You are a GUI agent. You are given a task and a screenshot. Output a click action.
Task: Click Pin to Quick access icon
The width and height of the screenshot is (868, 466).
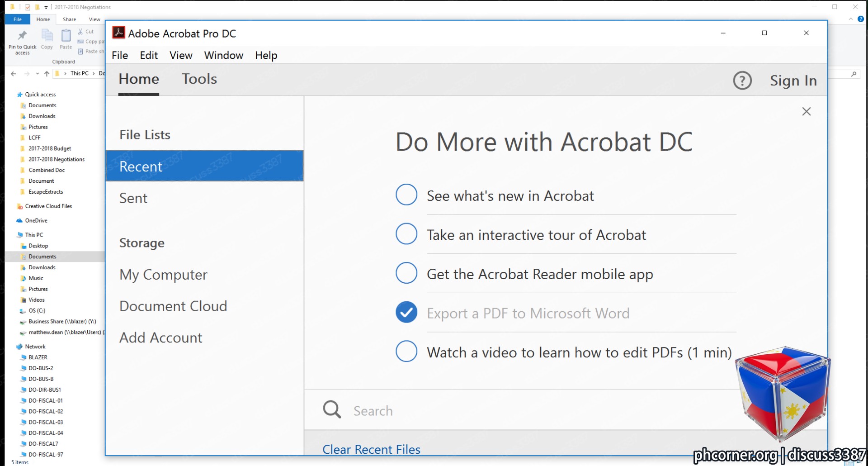22,35
